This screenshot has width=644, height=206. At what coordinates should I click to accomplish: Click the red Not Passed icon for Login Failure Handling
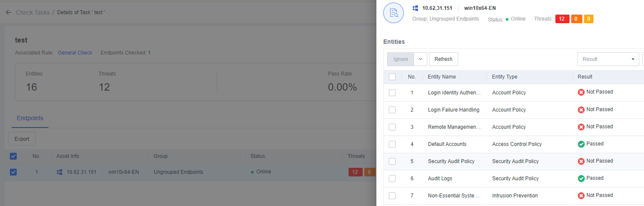point(581,110)
